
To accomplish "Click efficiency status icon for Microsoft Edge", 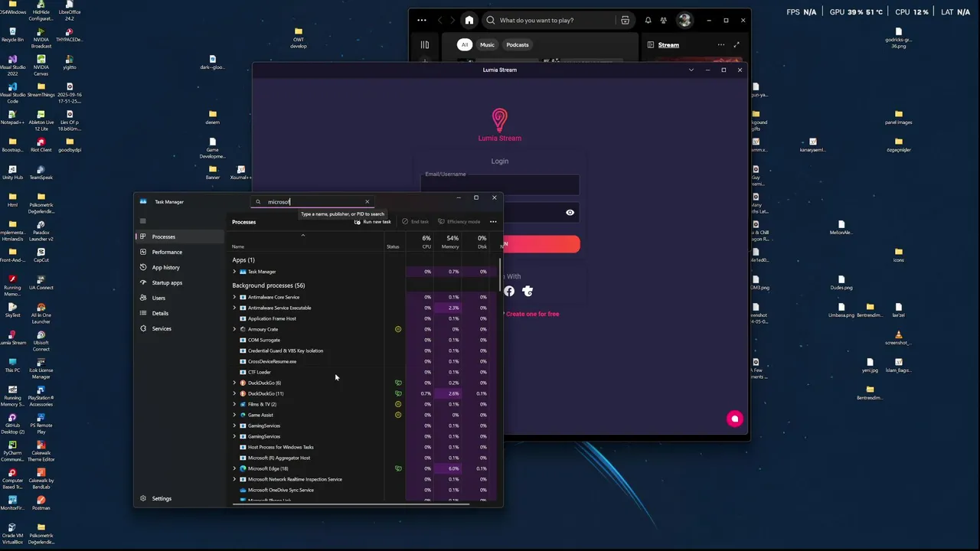I will [398, 468].
